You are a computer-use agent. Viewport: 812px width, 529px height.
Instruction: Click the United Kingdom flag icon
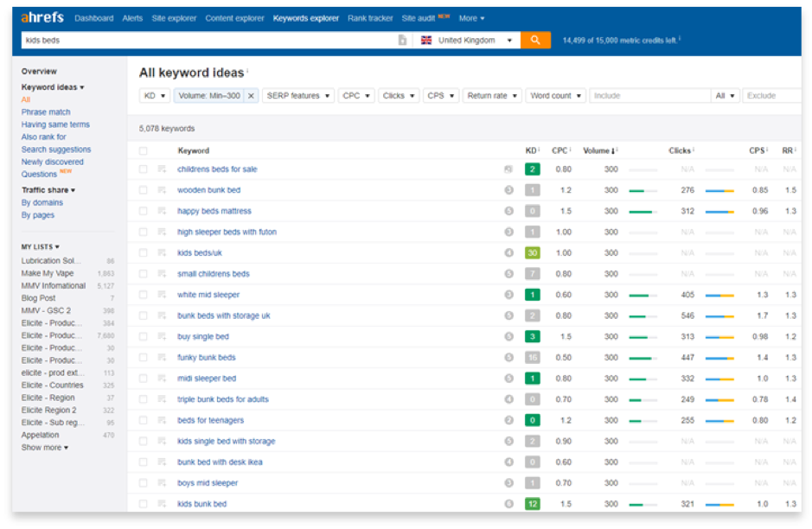coord(426,40)
